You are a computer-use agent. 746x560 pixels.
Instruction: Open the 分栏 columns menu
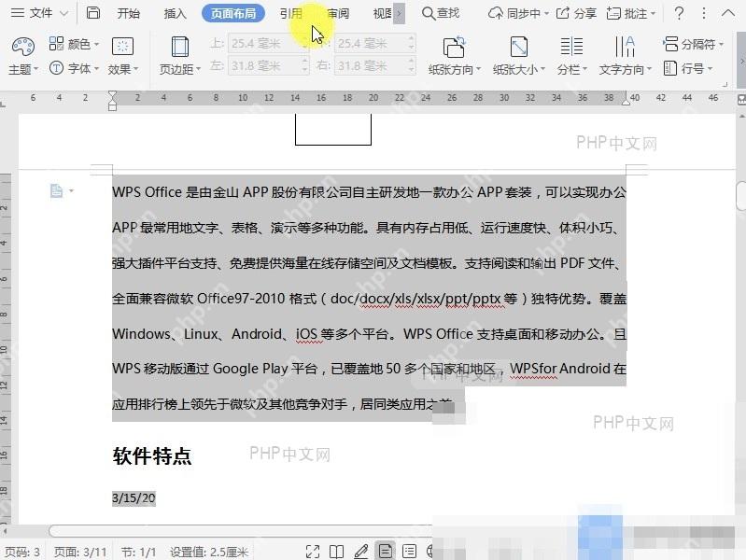click(571, 56)
